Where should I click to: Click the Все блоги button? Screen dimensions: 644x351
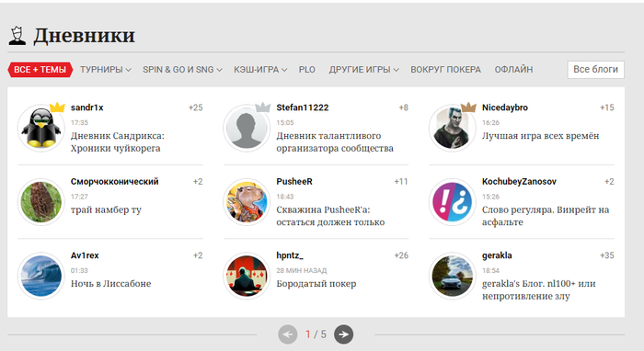[595, 69]
